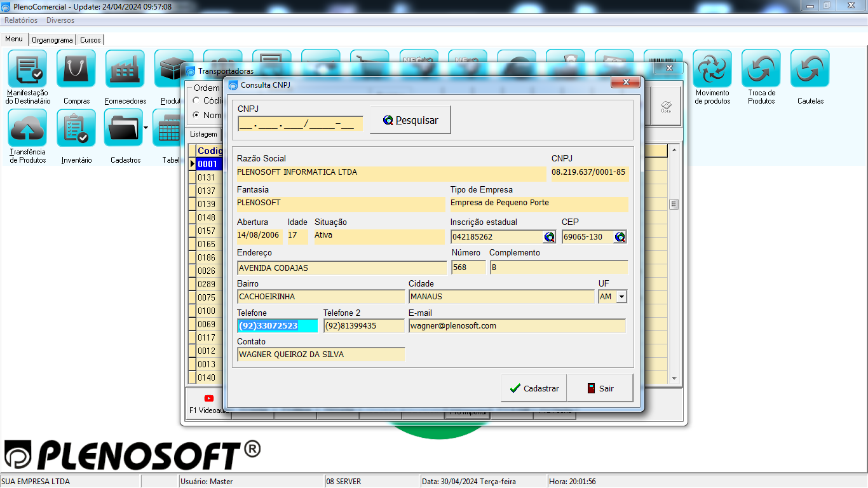Click the Número field showing 568
This screenshot has height=488, width=868.
pos(468,268)
